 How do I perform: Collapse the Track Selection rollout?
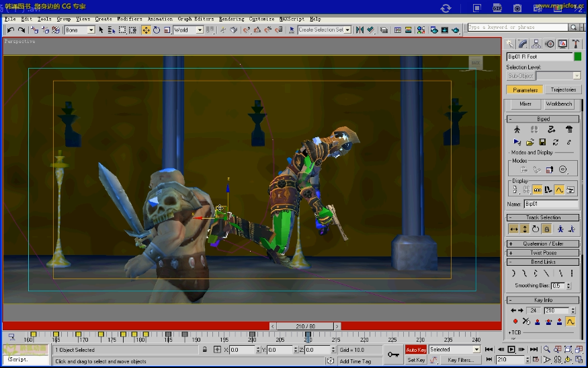(x=543, y=217)
